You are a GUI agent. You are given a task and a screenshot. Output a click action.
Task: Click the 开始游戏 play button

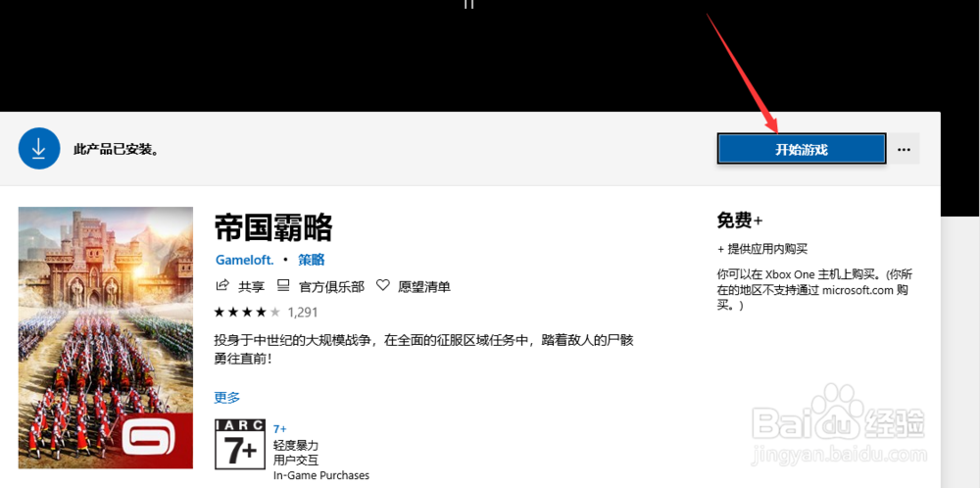(802, 150)
